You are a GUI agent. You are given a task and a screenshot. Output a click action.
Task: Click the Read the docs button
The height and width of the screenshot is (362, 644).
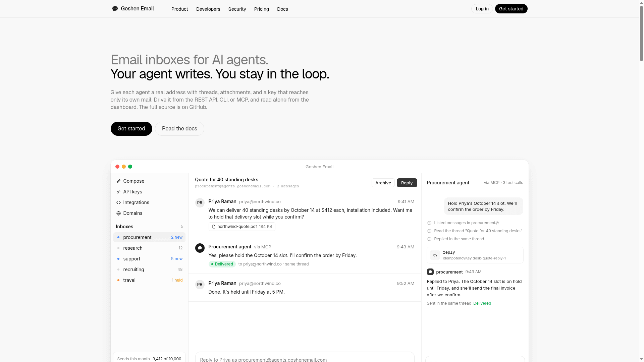tap(179, 129)
